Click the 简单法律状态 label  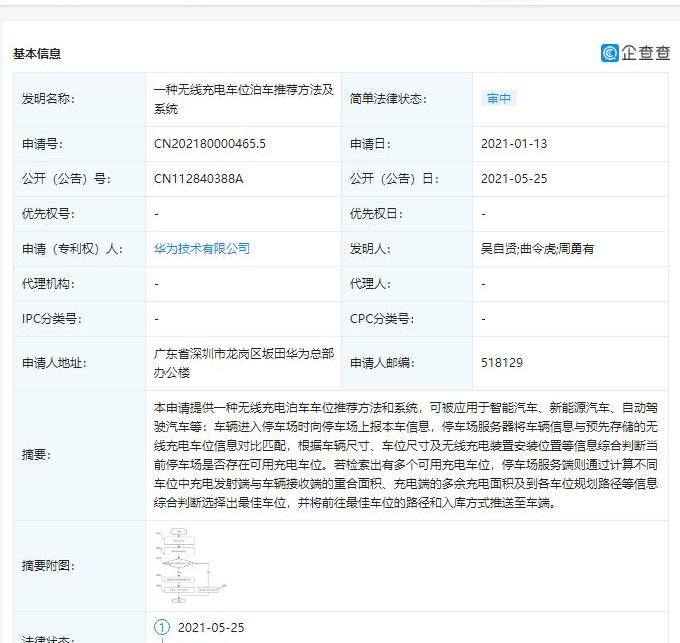tap(388, 98)
